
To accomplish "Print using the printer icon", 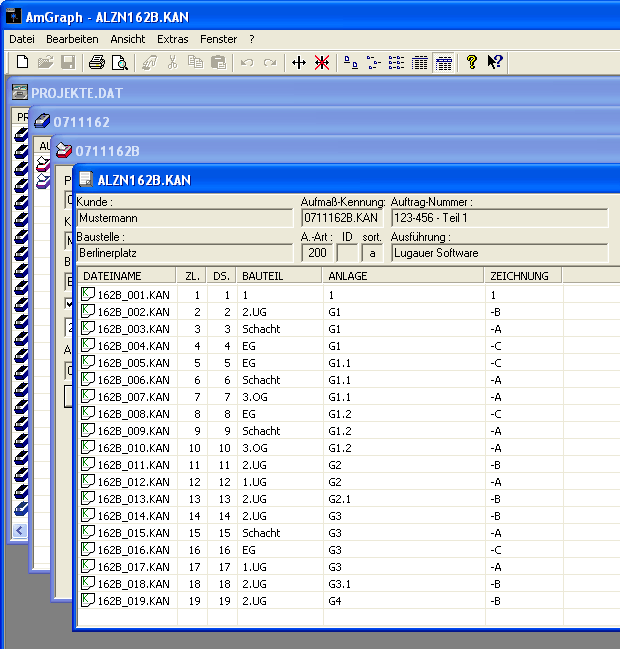I will pos(97,62).
